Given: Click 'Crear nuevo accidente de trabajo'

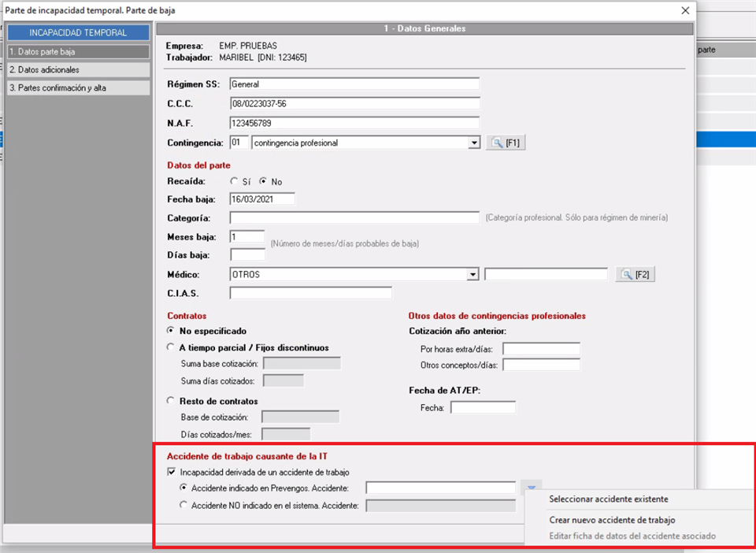Looking at the screenshot, I should (x=611, y=520).
